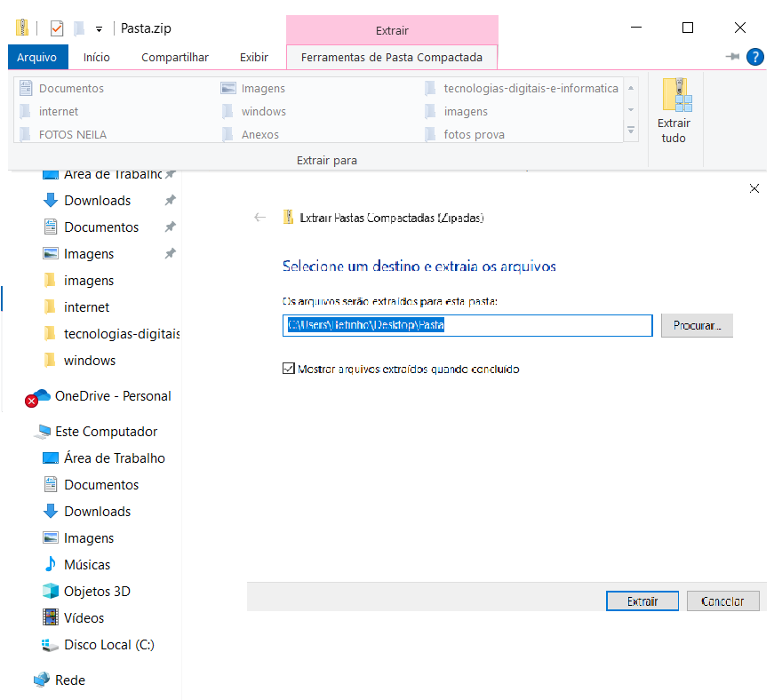Click the destination path input field
This screenshot has width=782, height=700.
(x=467, y=325)
